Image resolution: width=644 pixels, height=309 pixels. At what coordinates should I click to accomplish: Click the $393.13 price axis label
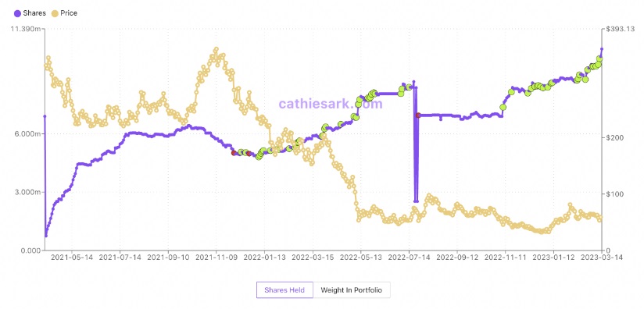pos(617,29)
